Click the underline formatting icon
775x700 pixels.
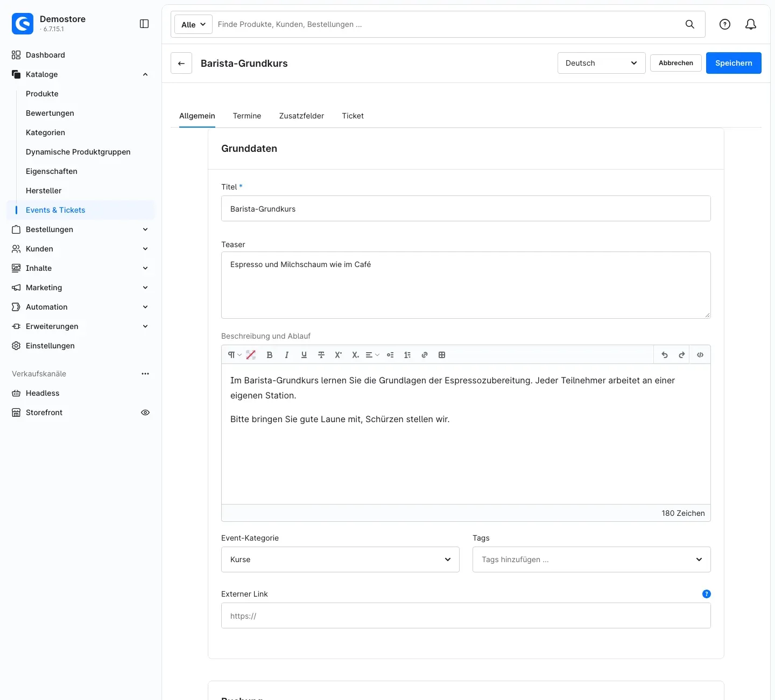[304, 355]
